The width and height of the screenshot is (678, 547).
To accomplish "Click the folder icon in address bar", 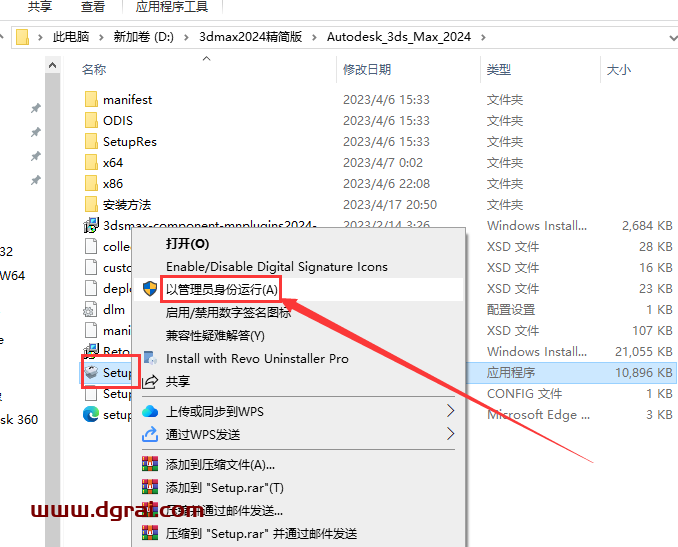I will (22, 37).
